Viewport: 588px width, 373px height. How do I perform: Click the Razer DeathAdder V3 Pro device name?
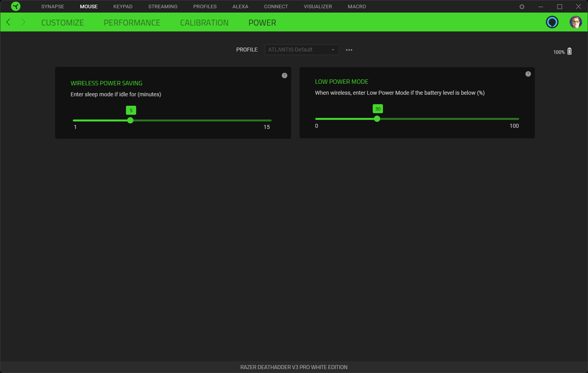pyautogui.click(x=294, y=367)
